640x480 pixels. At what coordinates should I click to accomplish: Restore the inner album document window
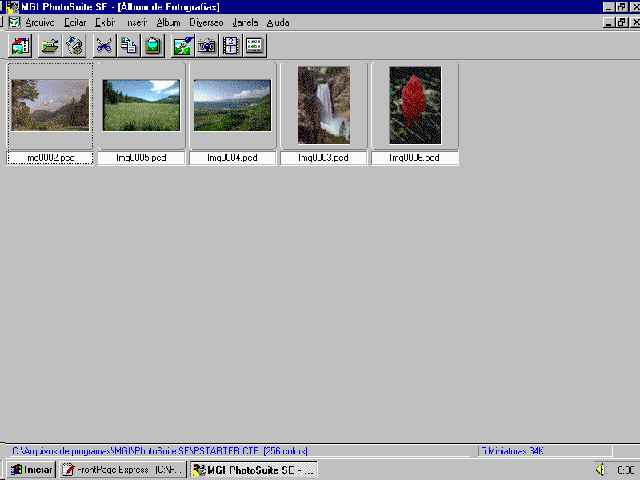click(x=622, y=22)
